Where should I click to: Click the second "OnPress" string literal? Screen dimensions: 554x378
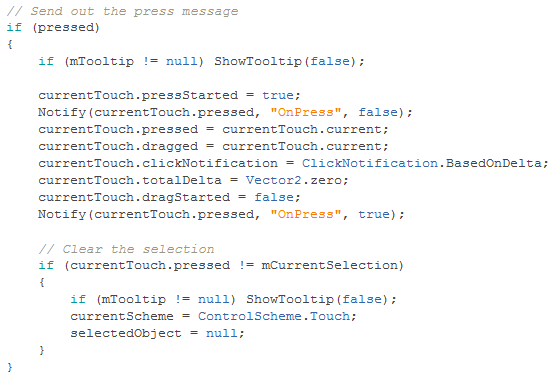coord(306,214)
